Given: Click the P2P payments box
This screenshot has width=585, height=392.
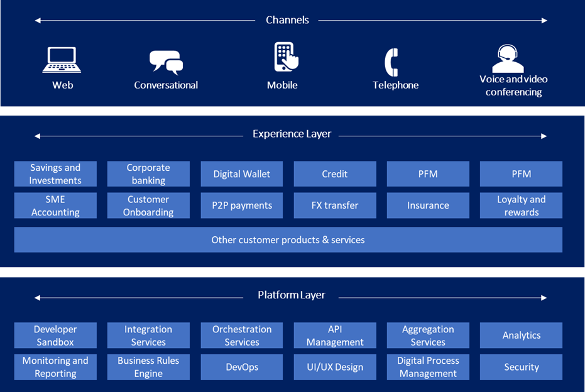Looking at the screenshot, I should (242, 205).
